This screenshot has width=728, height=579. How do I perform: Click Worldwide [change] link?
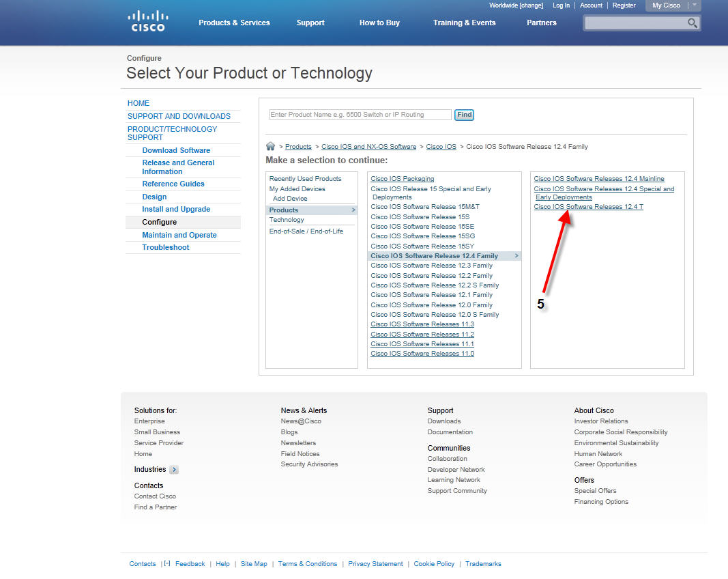(516, 5)
